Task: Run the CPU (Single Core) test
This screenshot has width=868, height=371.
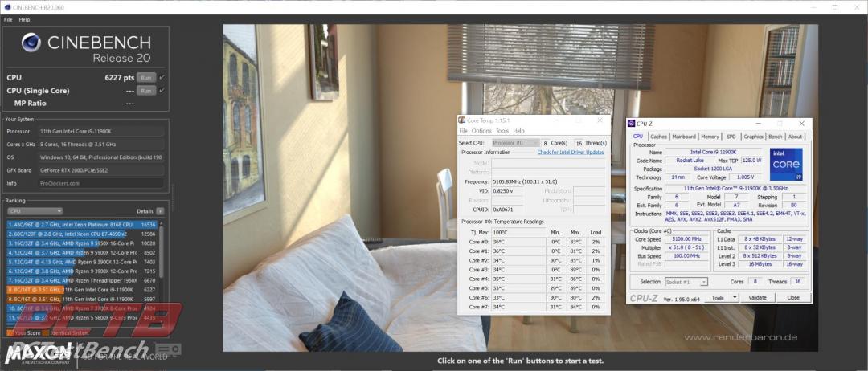Action: 146,91
